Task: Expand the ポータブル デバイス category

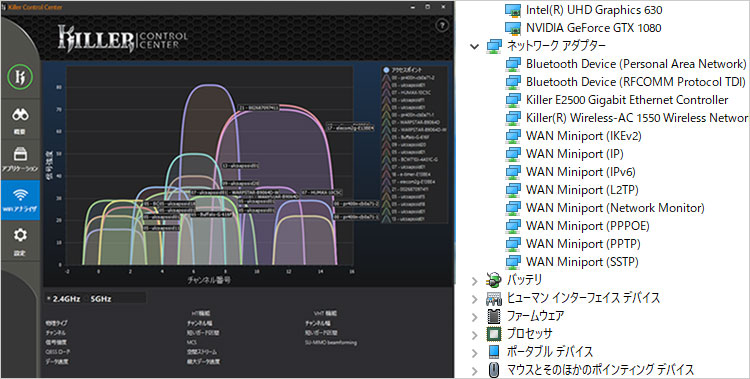Action: (x=474, y=352)
